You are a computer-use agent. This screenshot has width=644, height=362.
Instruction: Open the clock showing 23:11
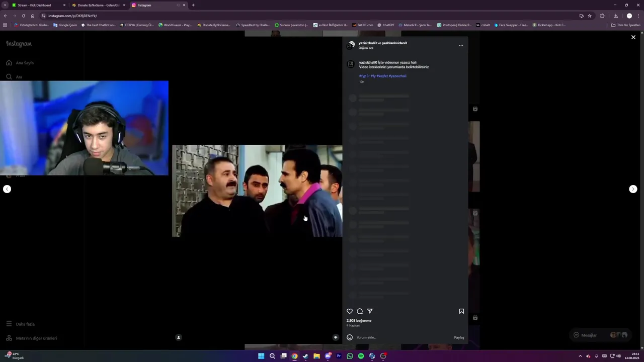pyautogui.click(x=632, y=356)
